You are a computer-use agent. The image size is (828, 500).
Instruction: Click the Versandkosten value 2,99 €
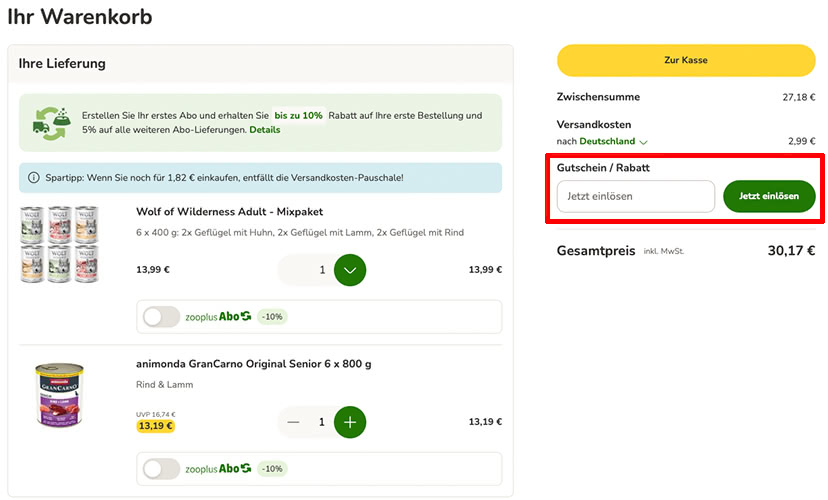pyautogui.click(x=802, y=141)
